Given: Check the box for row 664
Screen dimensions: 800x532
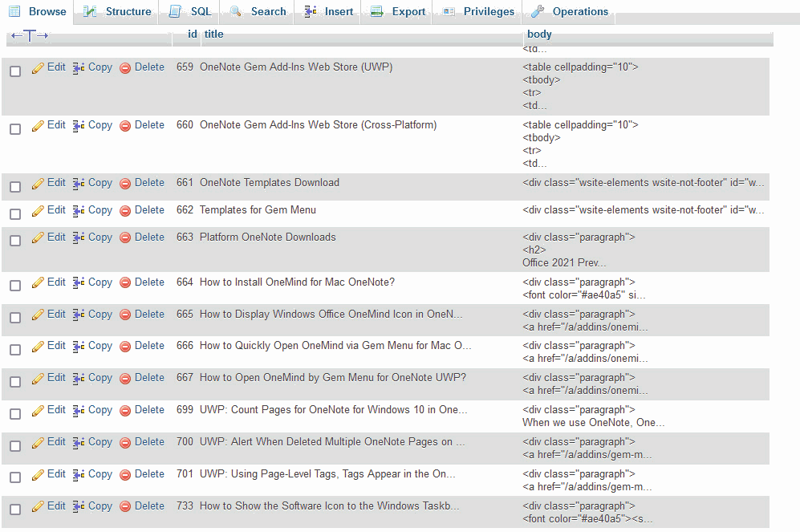Looking at the screenshot, I should (x=15, y=285).
